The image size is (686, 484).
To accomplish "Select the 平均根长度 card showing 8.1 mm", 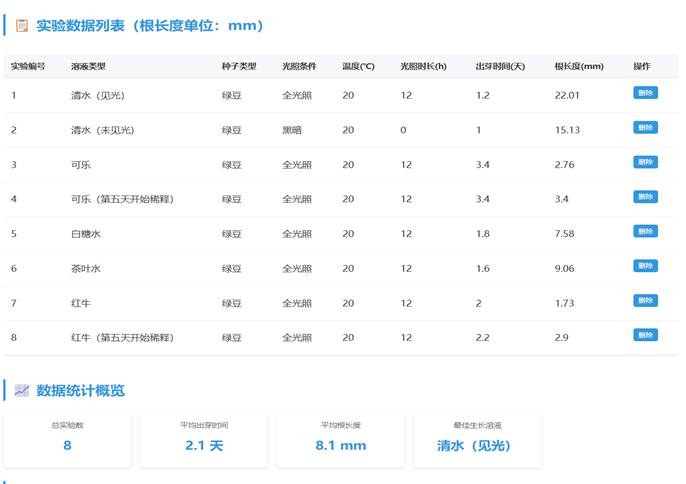I will click(340, 439).
